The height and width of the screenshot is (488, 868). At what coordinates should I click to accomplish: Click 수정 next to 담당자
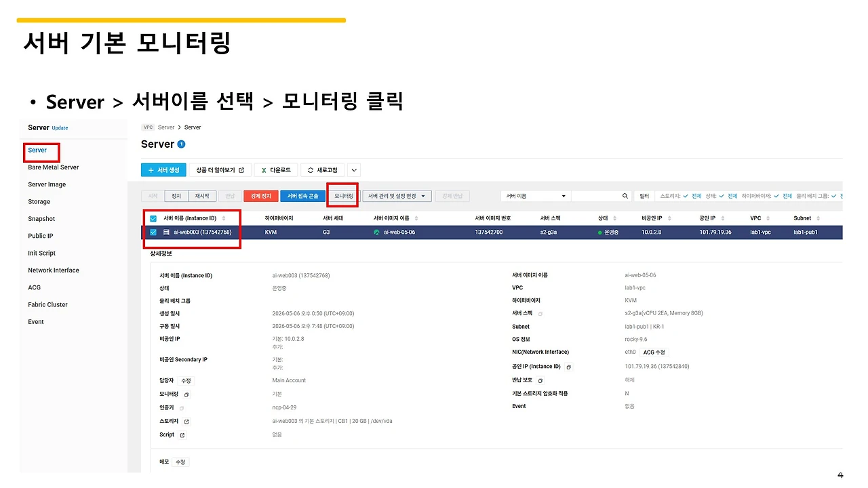click(x=186, y=381)
